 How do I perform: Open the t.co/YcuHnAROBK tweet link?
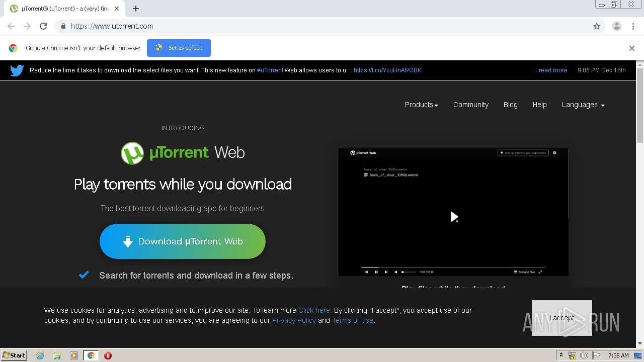pyautogui.click(x=387, y=70)
